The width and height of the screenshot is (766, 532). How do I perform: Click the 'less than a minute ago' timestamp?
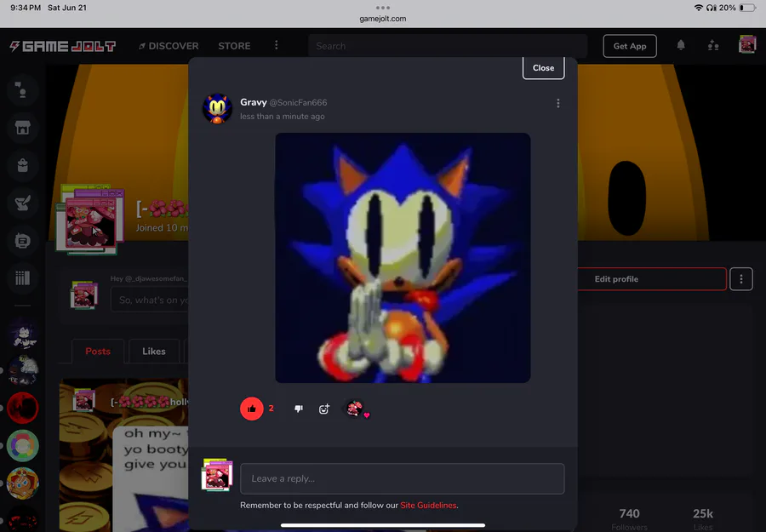283,117
